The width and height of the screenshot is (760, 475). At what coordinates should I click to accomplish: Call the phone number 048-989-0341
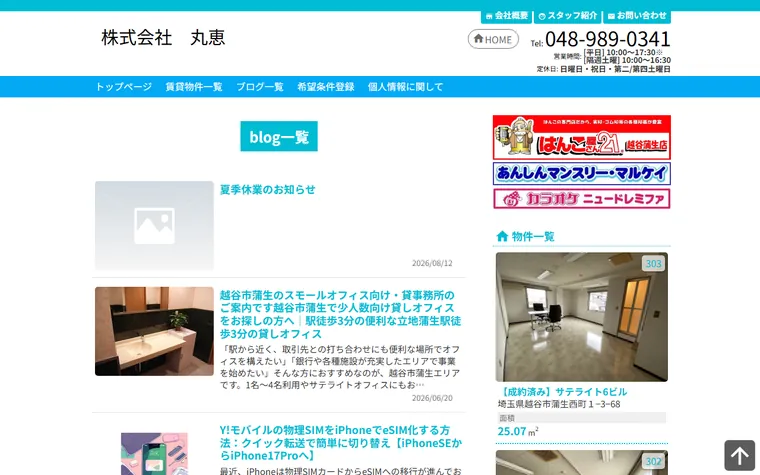[x=607, y=39]
